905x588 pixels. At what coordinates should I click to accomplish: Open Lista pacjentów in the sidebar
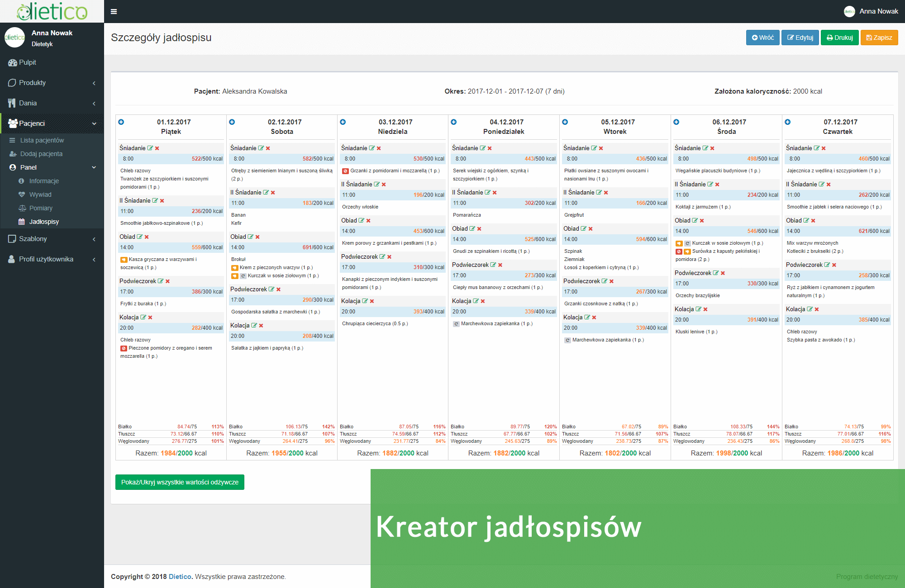tap(43, 140)
